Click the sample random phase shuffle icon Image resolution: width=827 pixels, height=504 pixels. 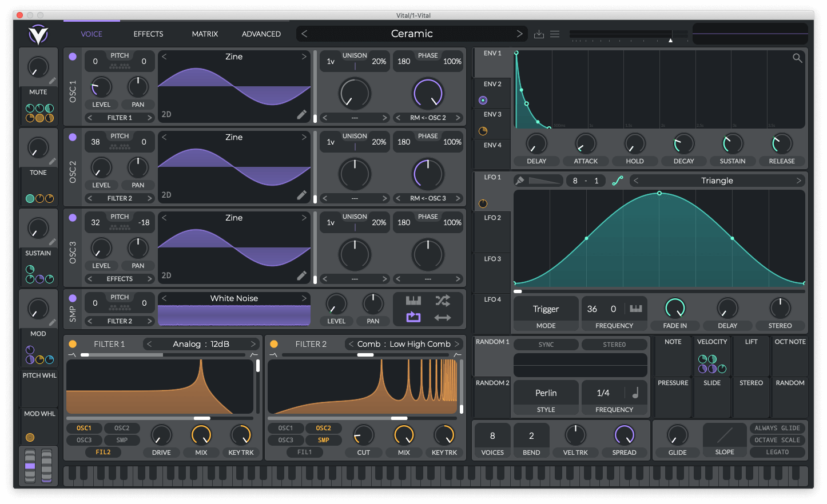tap(443, 301)
